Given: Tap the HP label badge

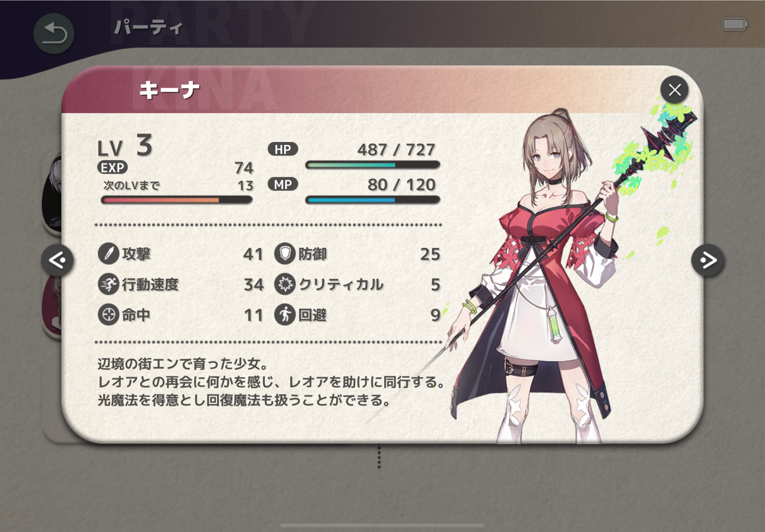Looking at the screenshot, I should click(283, 149).
